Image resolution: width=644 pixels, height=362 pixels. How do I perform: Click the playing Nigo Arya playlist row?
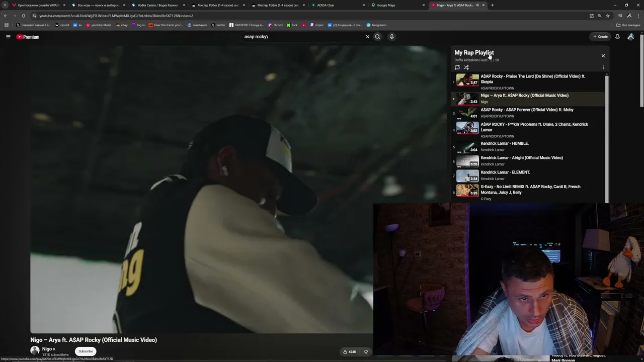[529, 99]
